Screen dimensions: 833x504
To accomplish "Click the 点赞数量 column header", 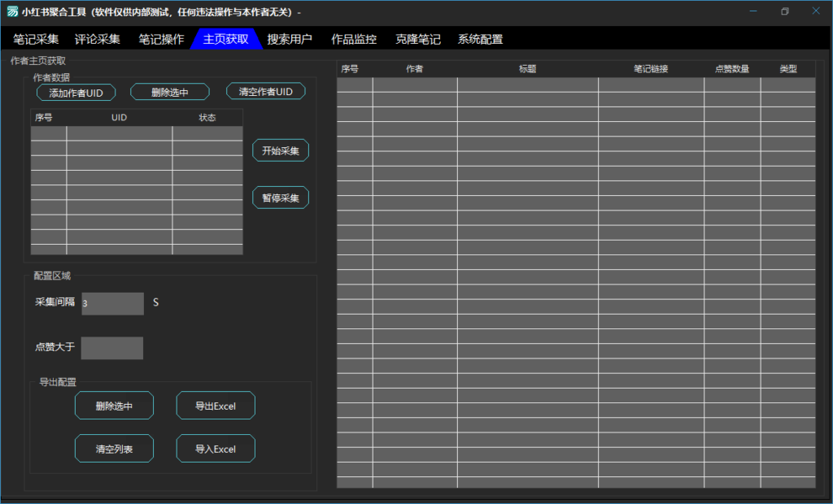I will coord(732,68).
